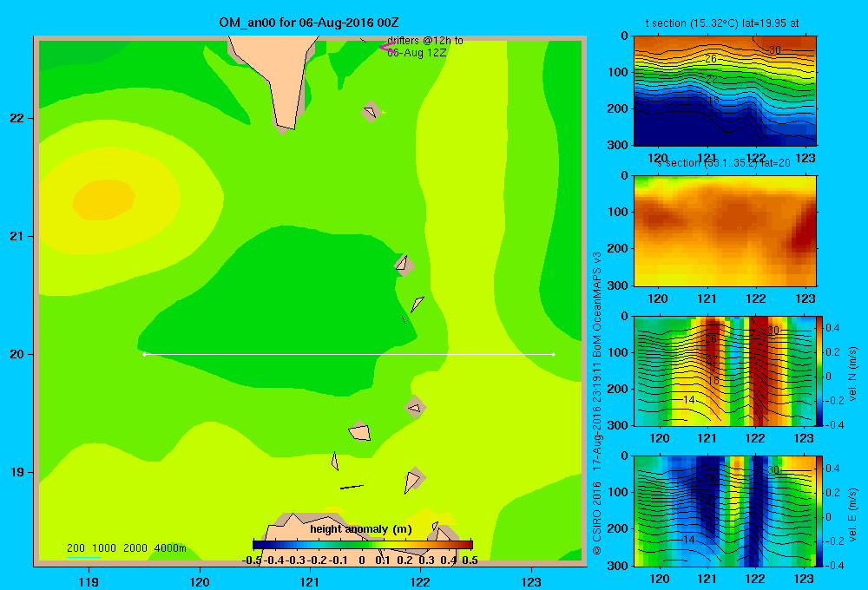Click the '2000' depth contour legend entry

pos(135,548)
